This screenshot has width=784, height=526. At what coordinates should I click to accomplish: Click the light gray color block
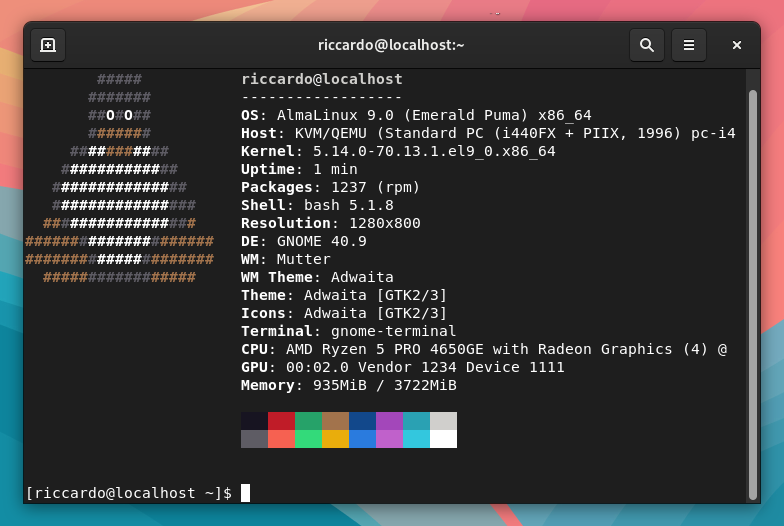[x=444, y=421]
